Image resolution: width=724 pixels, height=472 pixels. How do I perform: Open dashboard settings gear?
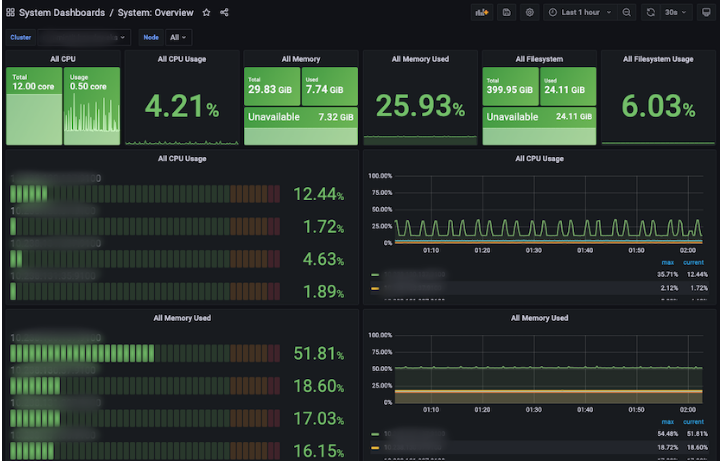[530, 12]
